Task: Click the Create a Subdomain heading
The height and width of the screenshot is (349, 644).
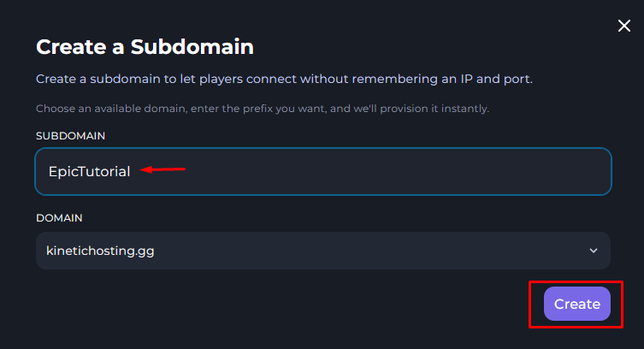Action: (x=145, y=46)
